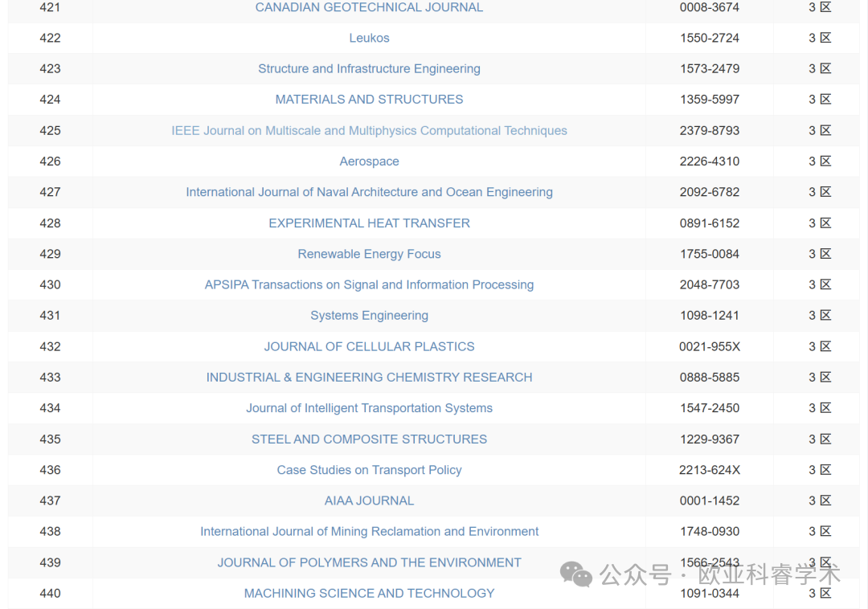The height and width of the screenshot is (609, 868).
Task: Open Naval Architecture and Ocean Engineering journal link
Action: [369, 192]
